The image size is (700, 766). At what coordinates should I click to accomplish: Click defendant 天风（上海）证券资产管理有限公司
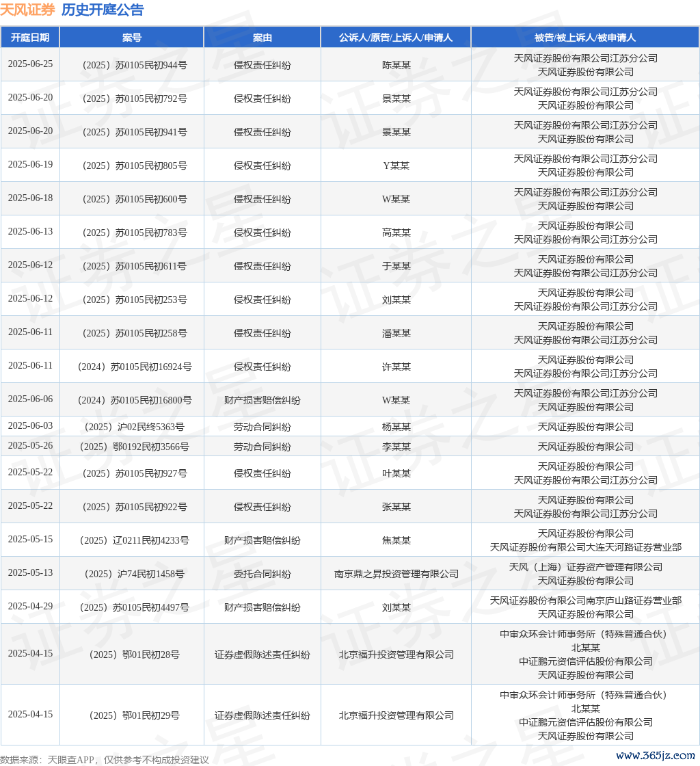[x=585, y=567]
